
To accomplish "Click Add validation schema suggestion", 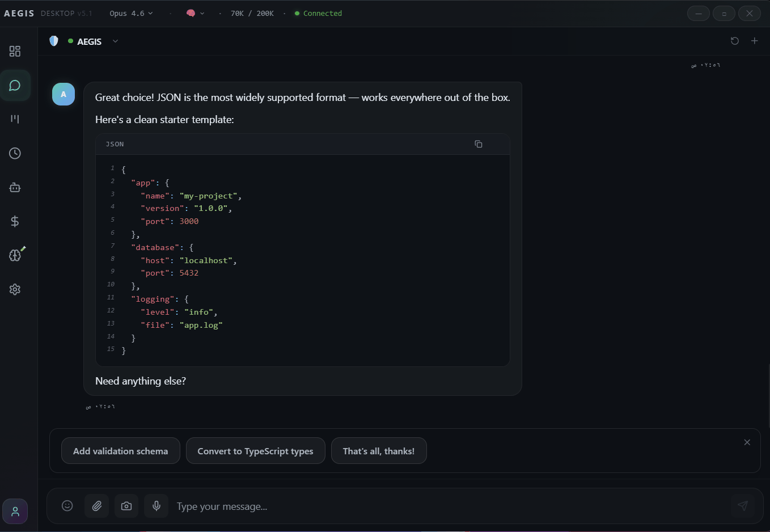I will pos(121,451).
